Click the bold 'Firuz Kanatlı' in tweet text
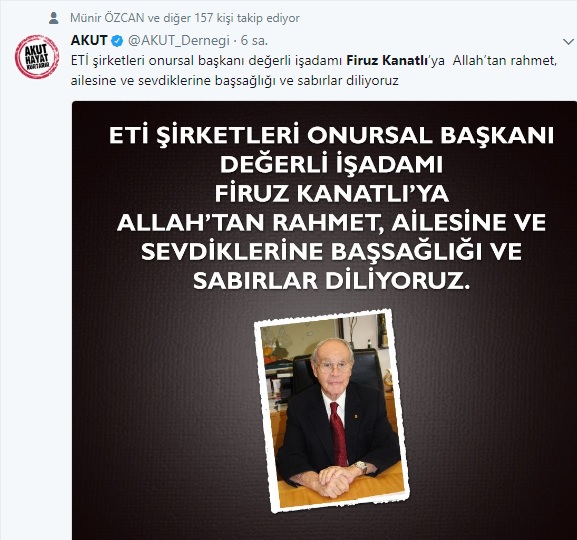 point(387,60)
